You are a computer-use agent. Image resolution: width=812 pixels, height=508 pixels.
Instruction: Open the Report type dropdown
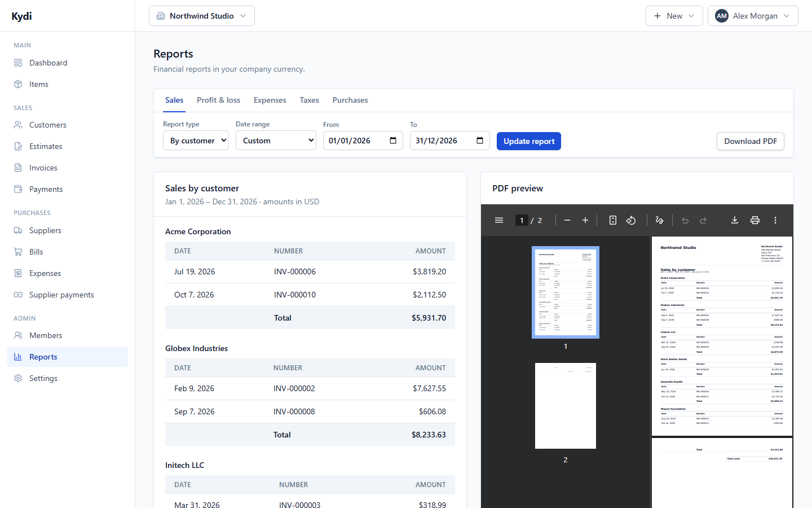coord(196,141)
